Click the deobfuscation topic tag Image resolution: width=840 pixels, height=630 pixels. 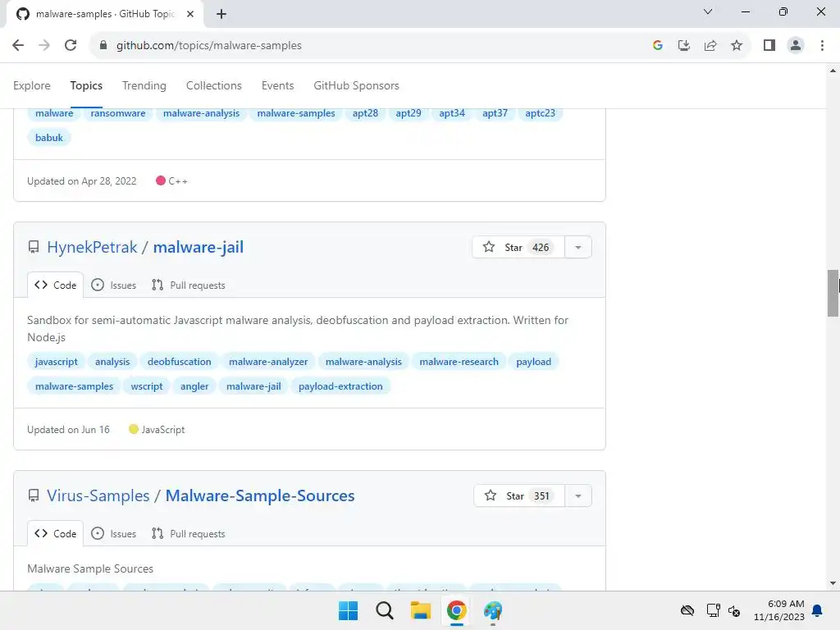click(x=180, y=362)
